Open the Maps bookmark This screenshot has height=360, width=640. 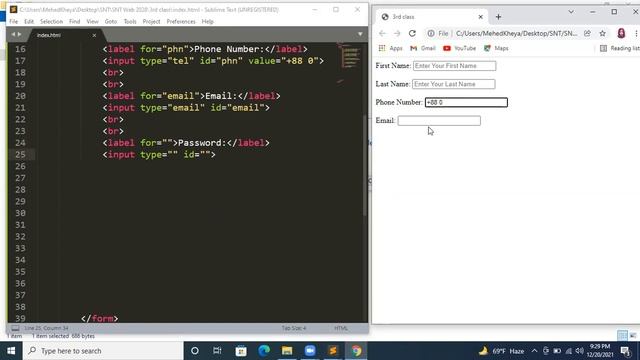point(496,48)
